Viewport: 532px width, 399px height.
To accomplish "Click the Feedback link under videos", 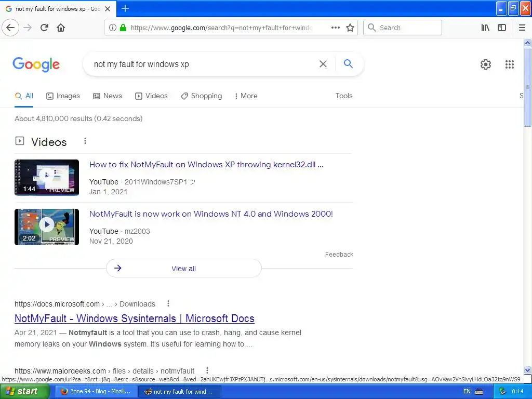I will (339, 255).
